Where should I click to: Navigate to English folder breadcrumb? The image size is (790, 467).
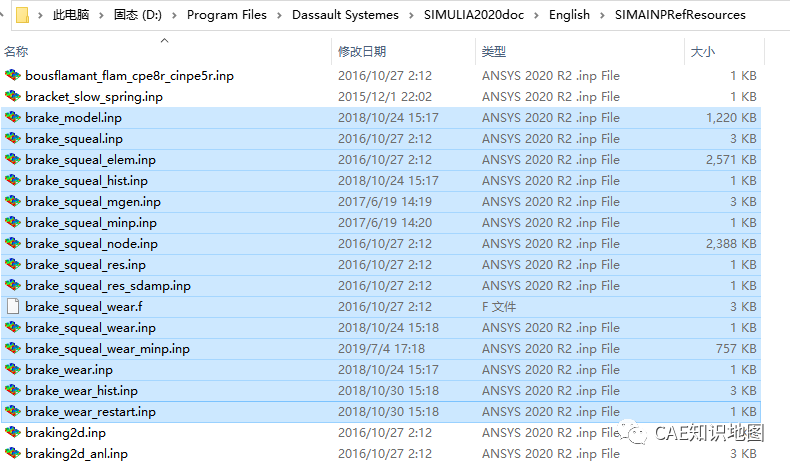[569, 15]
